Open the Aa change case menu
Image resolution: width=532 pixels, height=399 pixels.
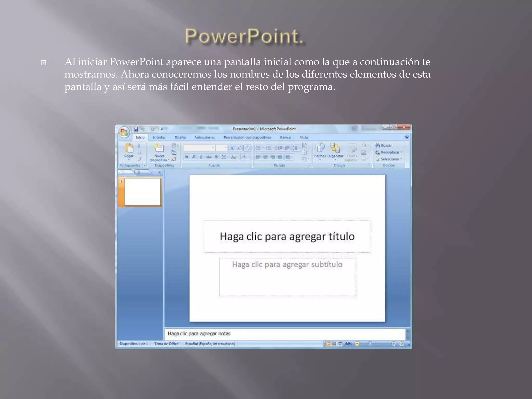coord(234,157)
